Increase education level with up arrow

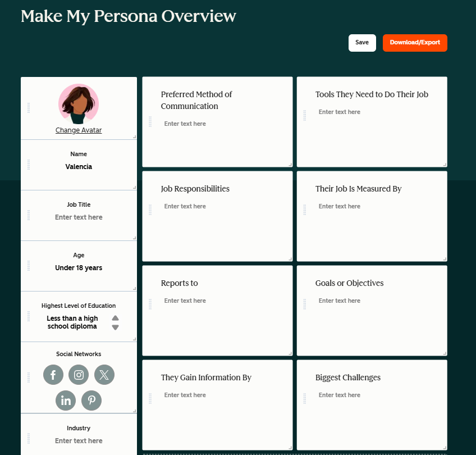115,318
